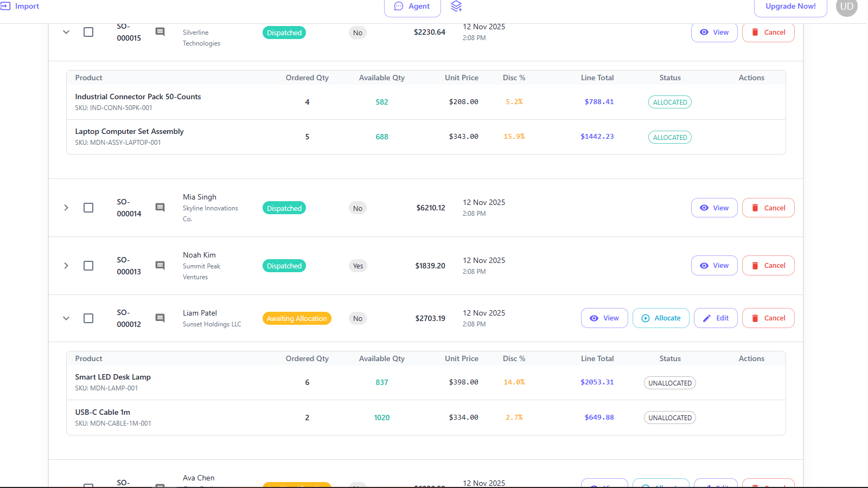This screenshot has width=868, height=488.
Task: Click UNALLOCATED status for Smart LED Desk Lamp
Action: (670, 383)
